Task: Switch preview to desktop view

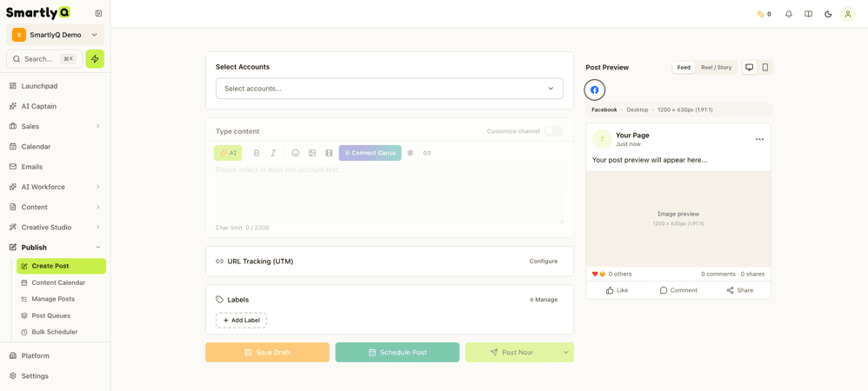Action: click(x=750, y=68)
